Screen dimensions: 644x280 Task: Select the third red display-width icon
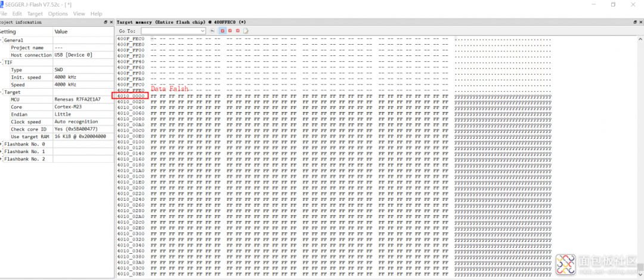[237, 30]
